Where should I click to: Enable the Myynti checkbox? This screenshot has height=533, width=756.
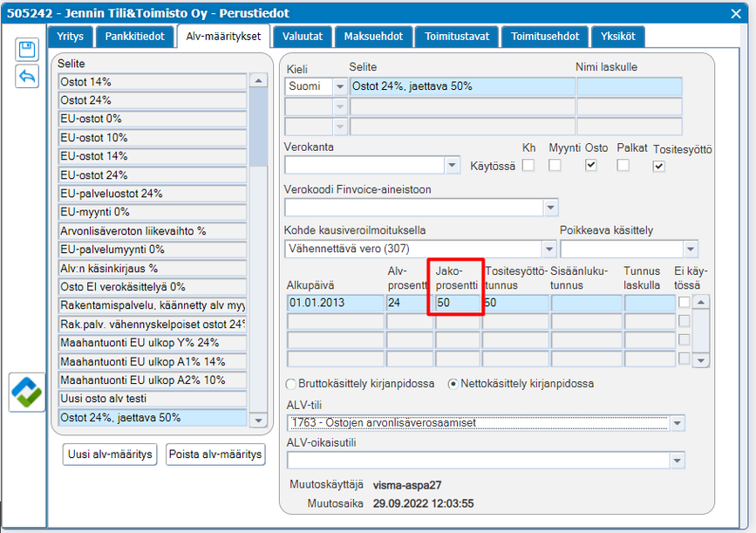coord(555,165)
